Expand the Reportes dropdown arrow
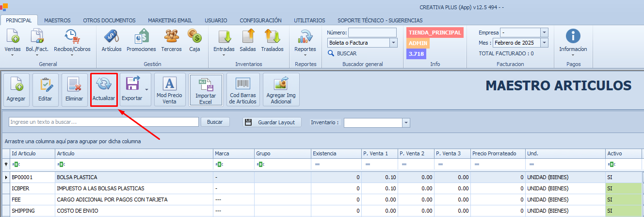This screenshot has width=644, height=217. pyautogui.click(x=305, y=55)
